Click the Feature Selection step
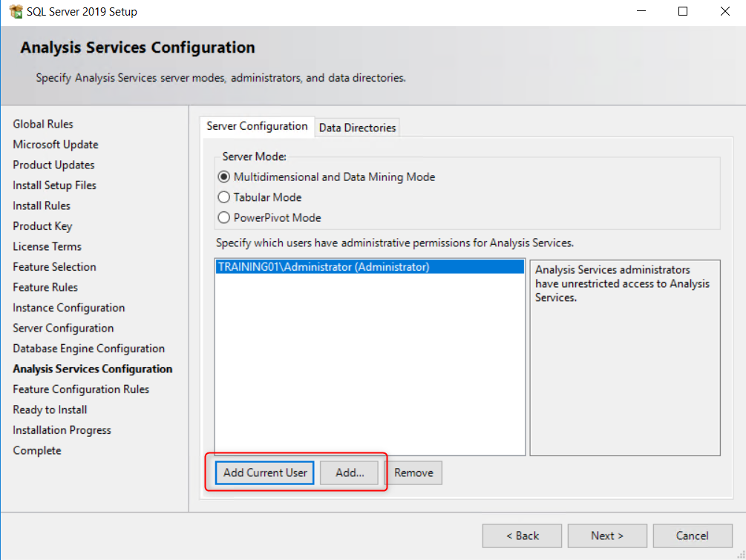The height and width of the screenshot is (560, 746). 54,267
